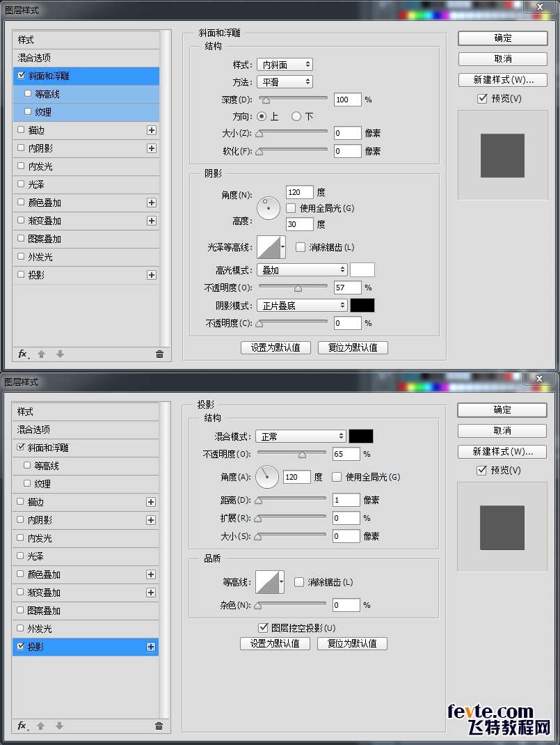This screenshot has height=745, width=560.
Task: Select the 上 direction radio button
Action: [262, 116]
